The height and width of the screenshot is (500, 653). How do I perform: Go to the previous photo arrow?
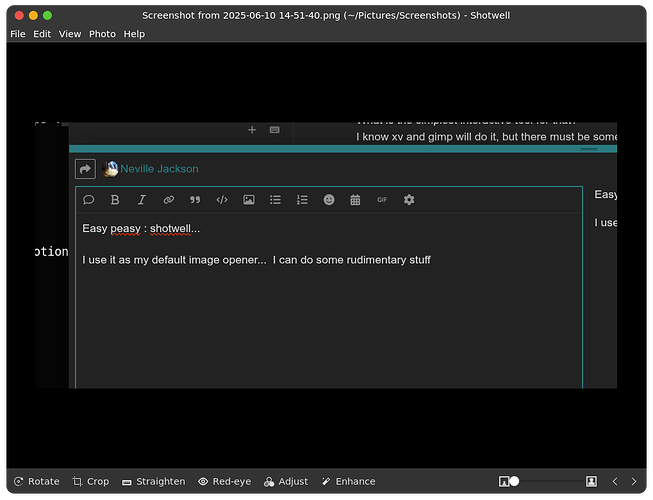click(615, 482)
